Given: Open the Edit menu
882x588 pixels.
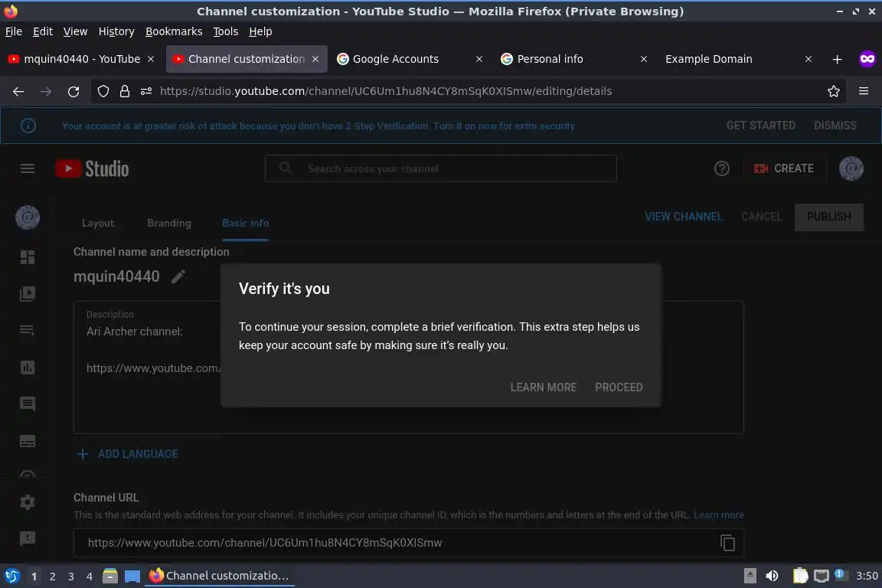Looking at the screenshot, I should pyautogui.click(x=43, y=31).
